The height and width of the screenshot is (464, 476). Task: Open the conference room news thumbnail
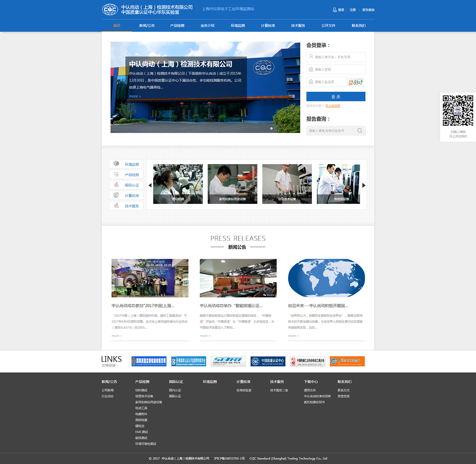(238, 278)
